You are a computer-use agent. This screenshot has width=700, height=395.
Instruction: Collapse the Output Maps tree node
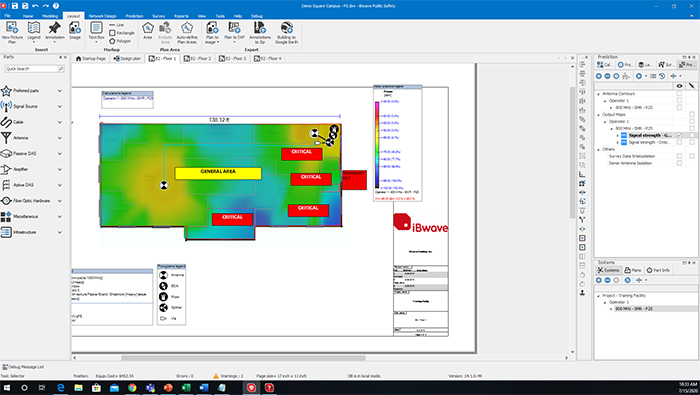(x=599, y=115)
